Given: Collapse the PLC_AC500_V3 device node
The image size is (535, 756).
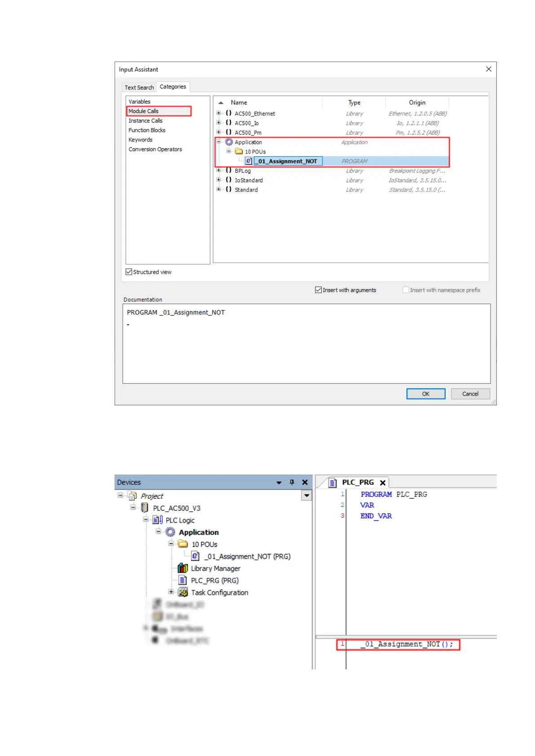Looking at the screenshot, I should click(x=133, y=507).
